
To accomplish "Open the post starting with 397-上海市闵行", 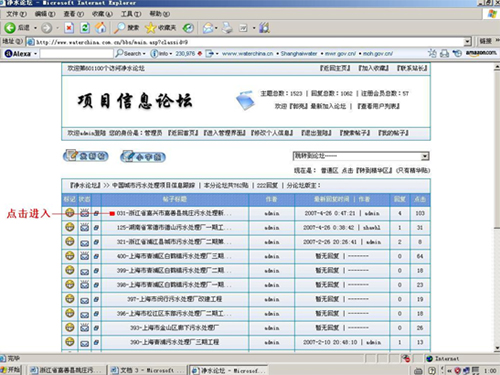I will coord(174,299).
